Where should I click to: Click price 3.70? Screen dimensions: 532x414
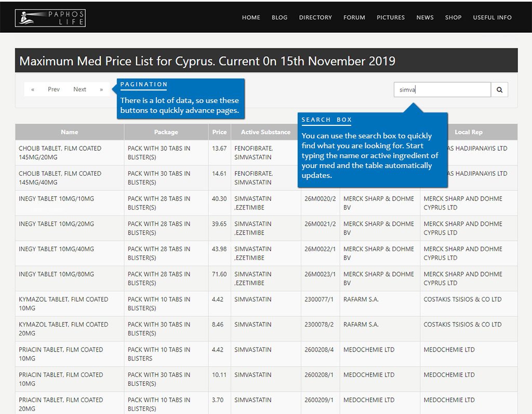(218, 400)
